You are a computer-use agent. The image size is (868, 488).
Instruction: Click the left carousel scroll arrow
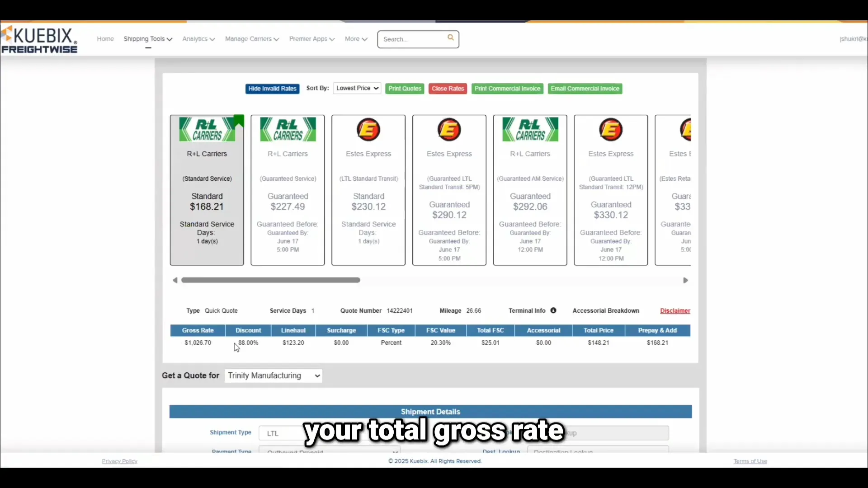tap(175, 280)
